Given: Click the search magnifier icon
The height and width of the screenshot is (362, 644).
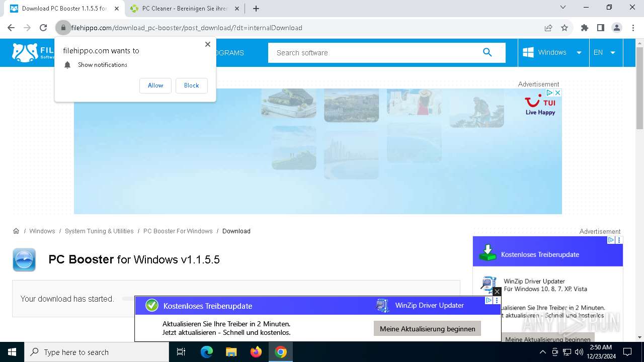Looking at the screenshot, I should (x=487, y=52).
